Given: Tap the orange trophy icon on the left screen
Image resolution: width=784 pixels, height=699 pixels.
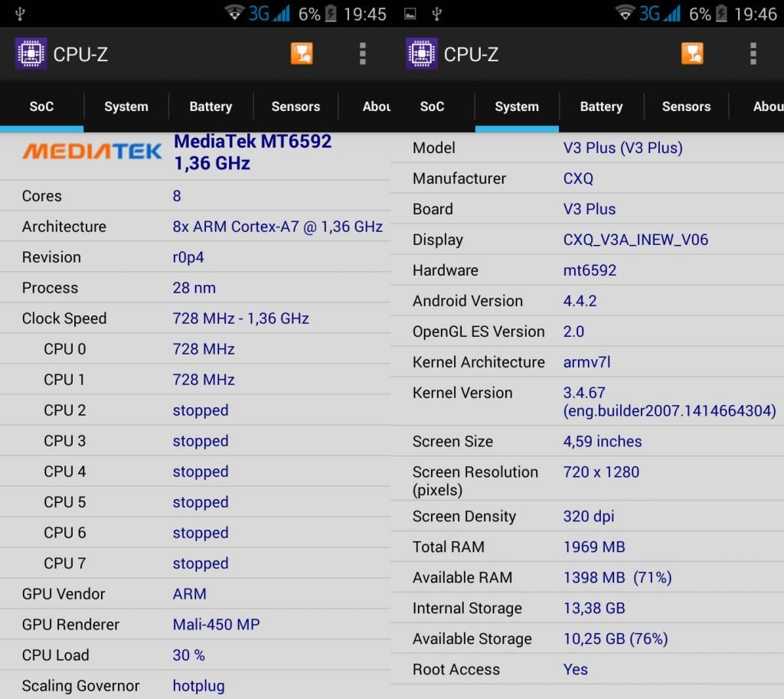Looking at the screenshot, I should pos(302,54).
